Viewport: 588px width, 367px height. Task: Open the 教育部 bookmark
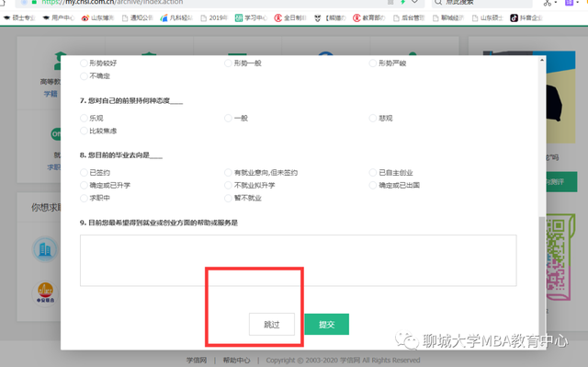tap(369, 18)
